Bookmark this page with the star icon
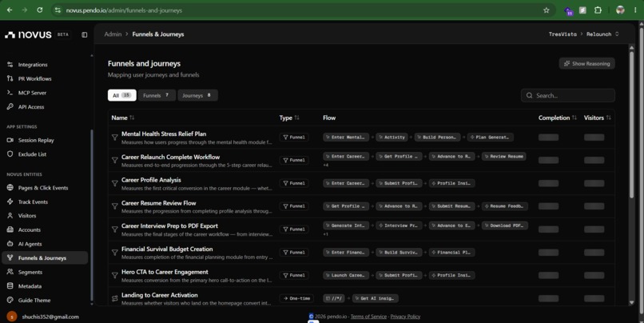The image size is (644, 323). pyautogui.click(x=547, y=10)
